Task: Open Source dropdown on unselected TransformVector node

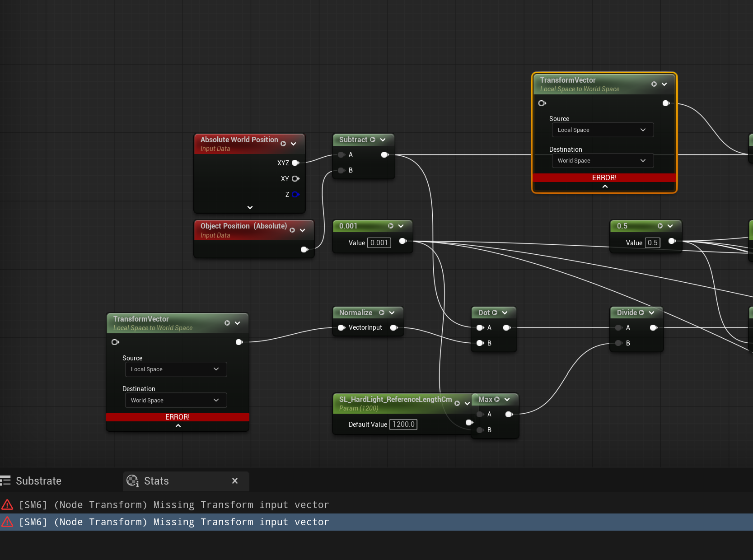Action: (x=176, y=369)
